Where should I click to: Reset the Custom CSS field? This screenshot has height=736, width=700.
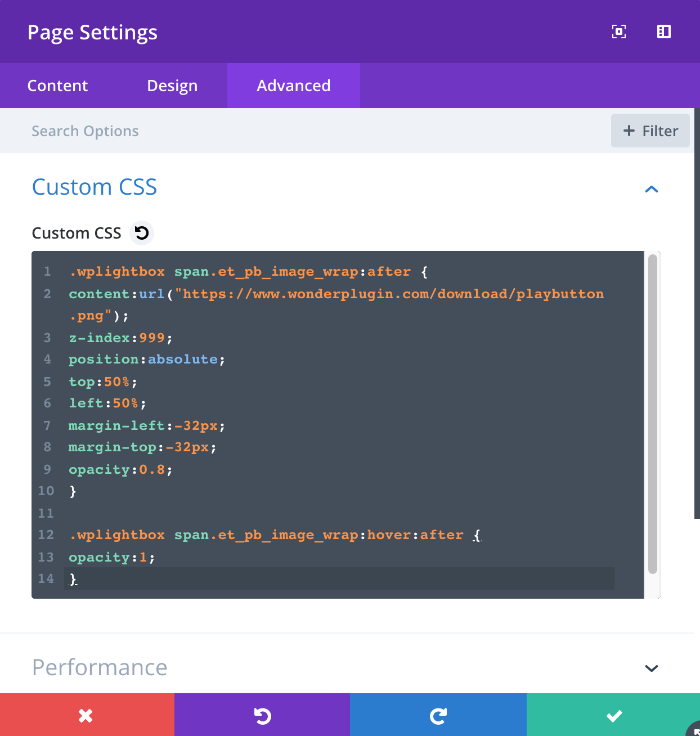point(142,233)
